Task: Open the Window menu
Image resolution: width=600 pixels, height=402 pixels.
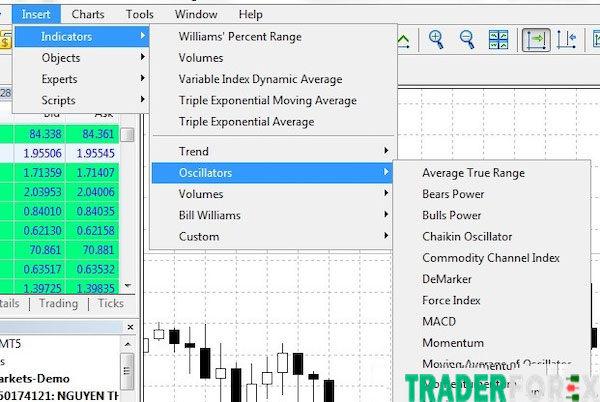Action: click(196, 15)
